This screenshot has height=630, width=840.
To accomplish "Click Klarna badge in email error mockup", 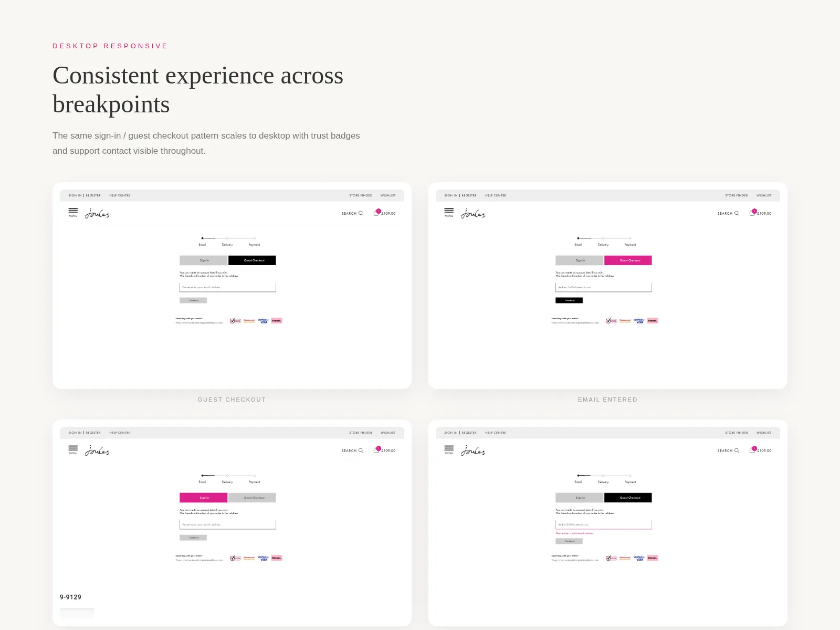I will [x=653, y=558].
